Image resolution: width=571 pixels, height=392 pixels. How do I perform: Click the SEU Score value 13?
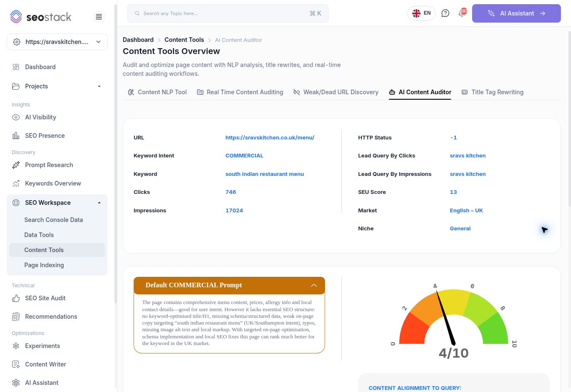point(453,192)
